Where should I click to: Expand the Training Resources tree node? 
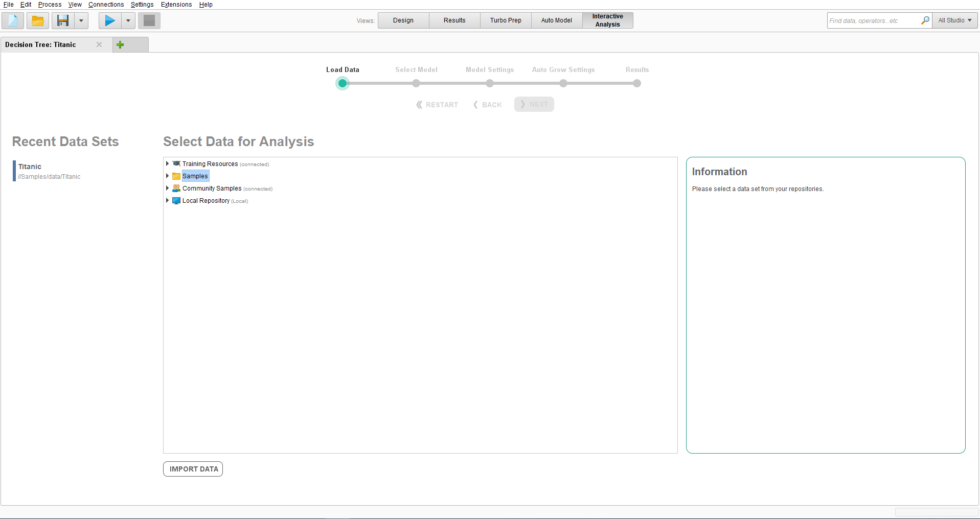[167, 164]
